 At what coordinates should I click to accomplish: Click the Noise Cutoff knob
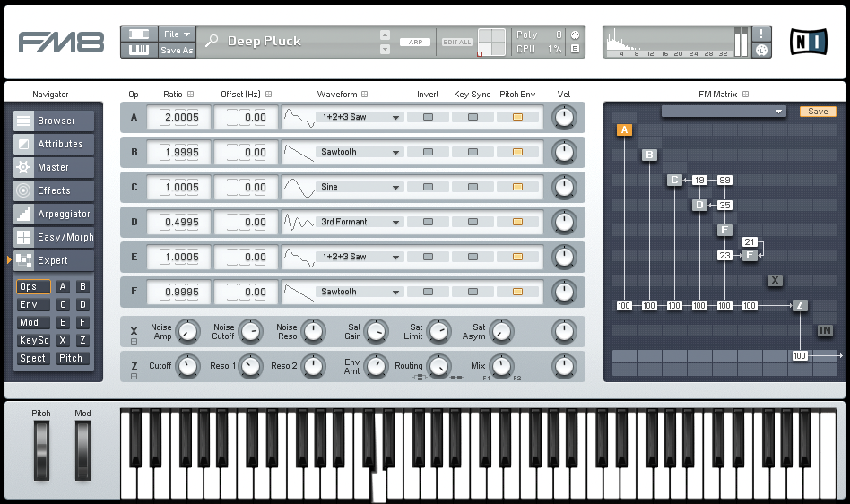pos(250,332)
